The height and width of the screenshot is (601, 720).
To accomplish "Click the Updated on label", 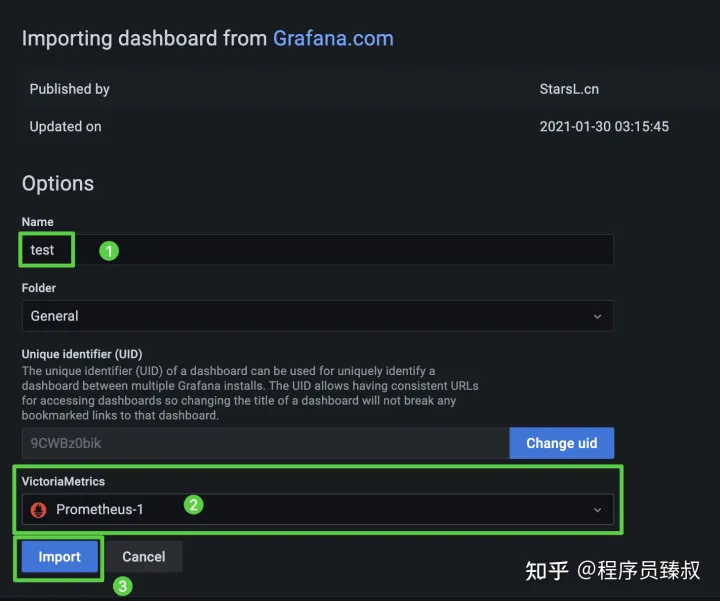I will (x=65, y=127).
